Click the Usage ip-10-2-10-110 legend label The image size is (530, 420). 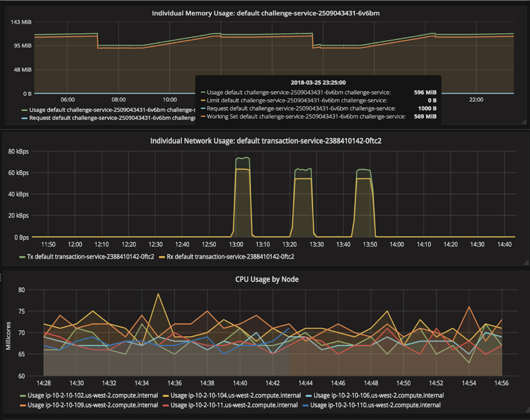click(375, 405)
